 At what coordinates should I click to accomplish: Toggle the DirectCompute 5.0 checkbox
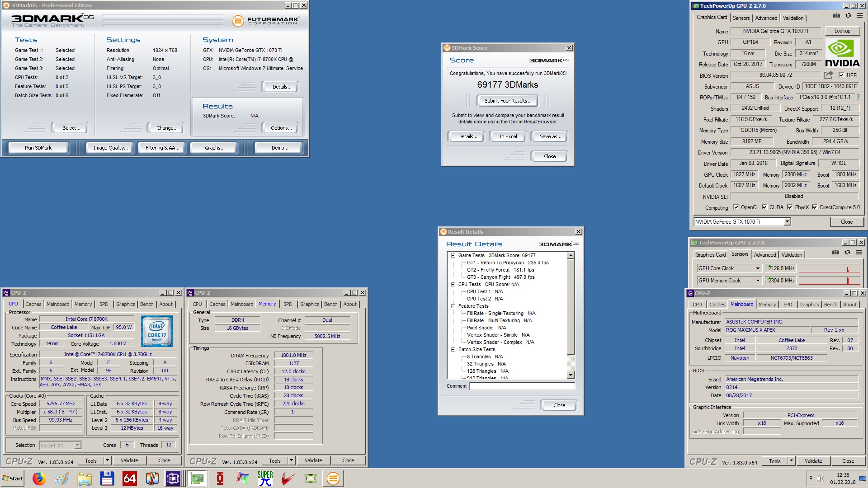click(815, 207)
